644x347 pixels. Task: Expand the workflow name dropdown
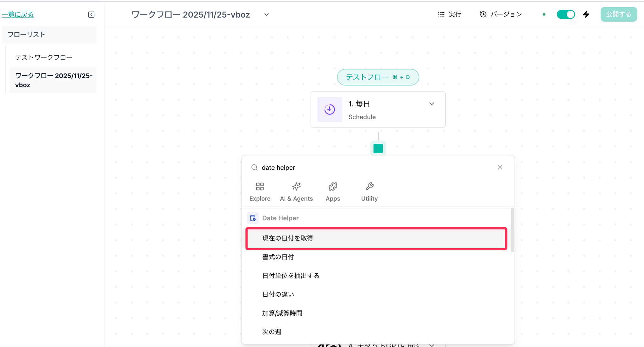click(266, 15)
